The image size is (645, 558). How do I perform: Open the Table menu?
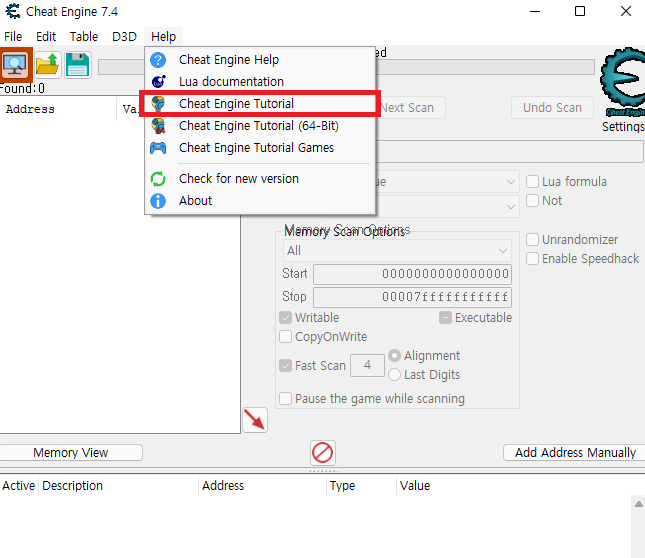84,37
